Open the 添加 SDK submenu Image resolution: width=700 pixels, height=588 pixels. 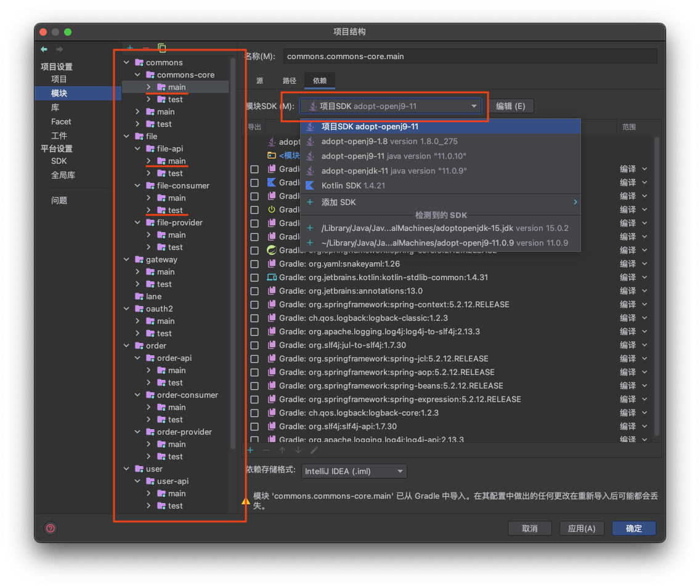(441, 202)
